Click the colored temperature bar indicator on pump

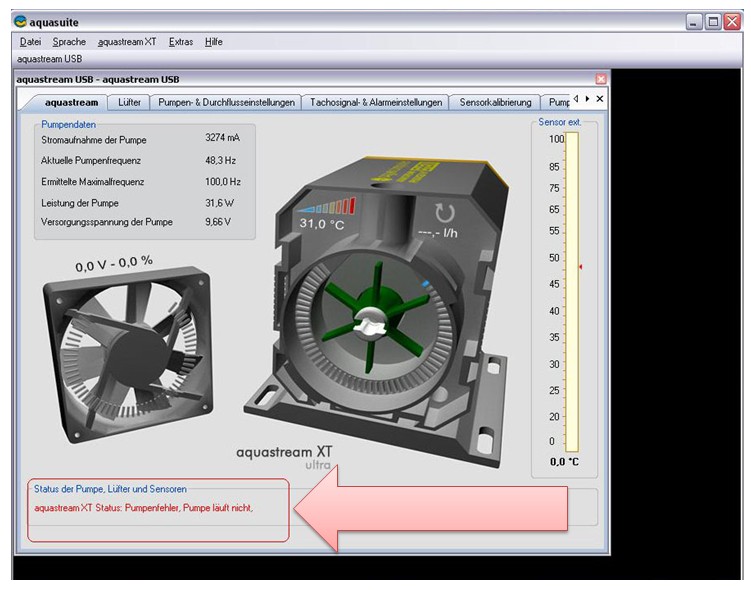click(325, 206)
